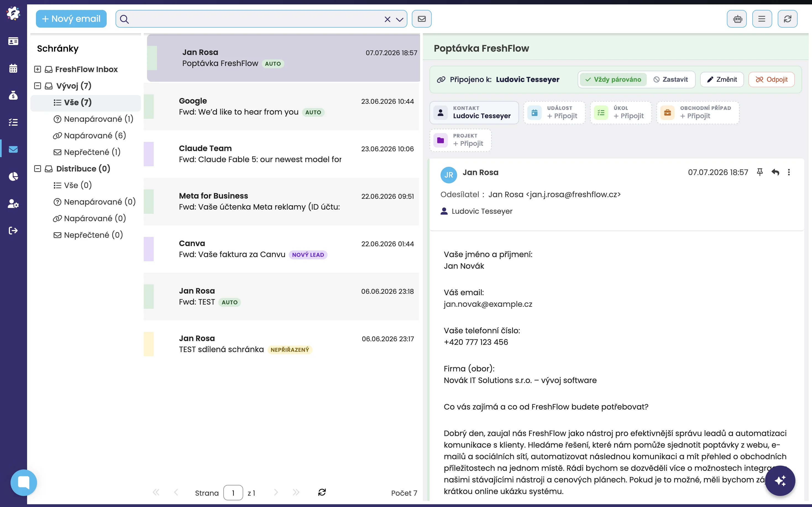Open the AI sparkle assistant button
Image resolution: width=812 pixels, height=507 pixels.
click(780, 480)
